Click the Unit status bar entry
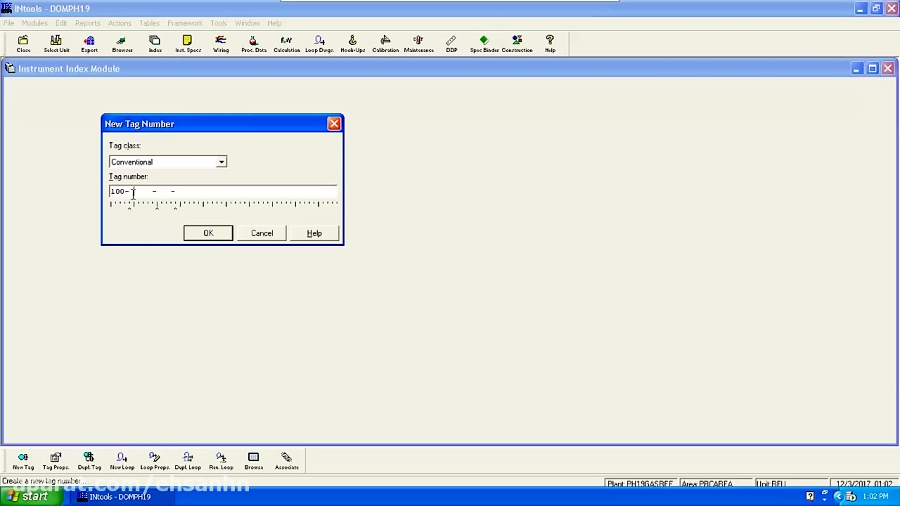900x506 pixels. point(791,484)
